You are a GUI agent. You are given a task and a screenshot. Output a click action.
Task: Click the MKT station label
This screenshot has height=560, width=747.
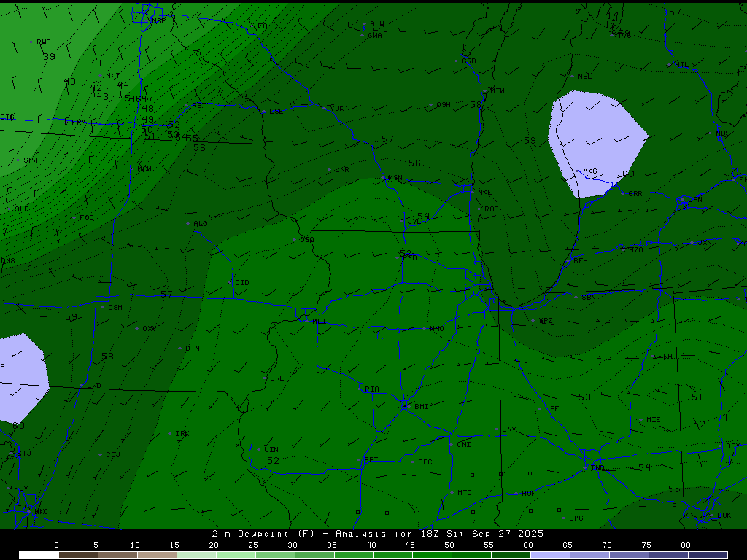click(x=113, y=76)
